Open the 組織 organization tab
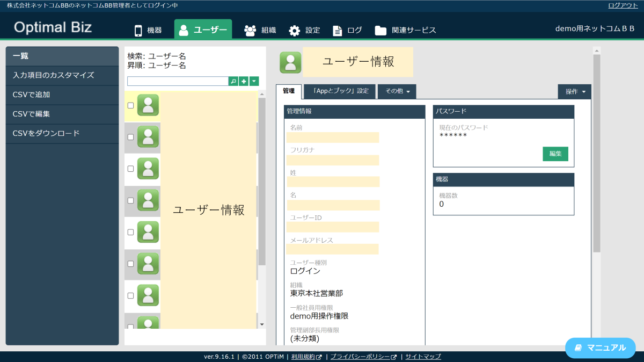The width and height of the screenshot is (644, 362). pyautogui.click(x=260, y=30)
